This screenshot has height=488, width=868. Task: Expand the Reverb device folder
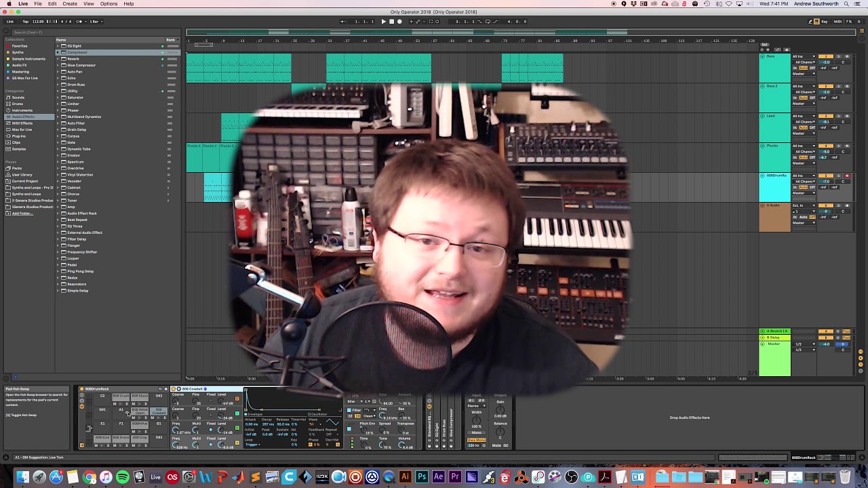point(59,59)
